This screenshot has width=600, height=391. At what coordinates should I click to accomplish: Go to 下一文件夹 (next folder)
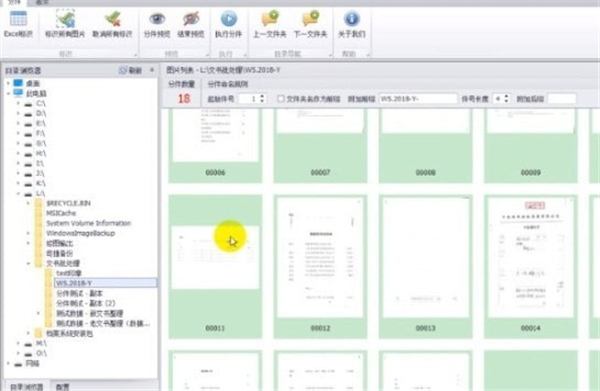tap(310, 24)
